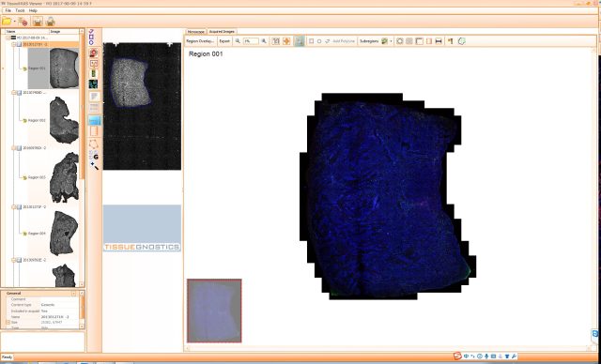Click the save disk icon in top toolbar
The width and height of the screenshot is (601, 364).
coord(38,22)
